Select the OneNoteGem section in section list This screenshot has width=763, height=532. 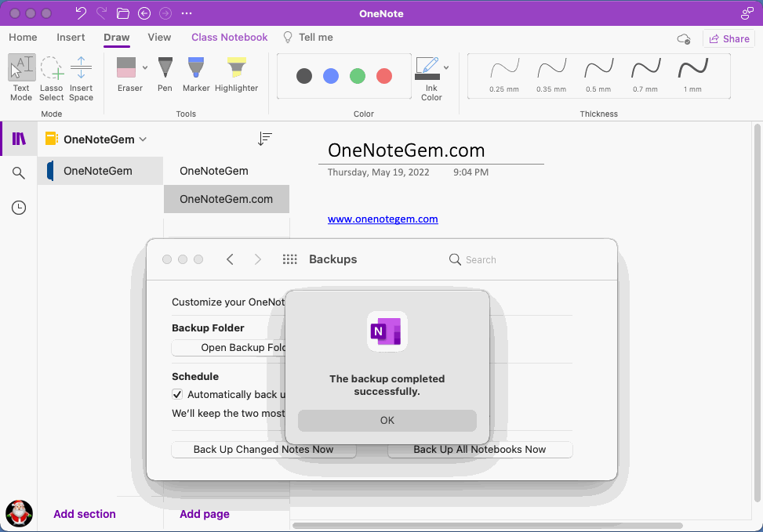[x=100, y=171]
